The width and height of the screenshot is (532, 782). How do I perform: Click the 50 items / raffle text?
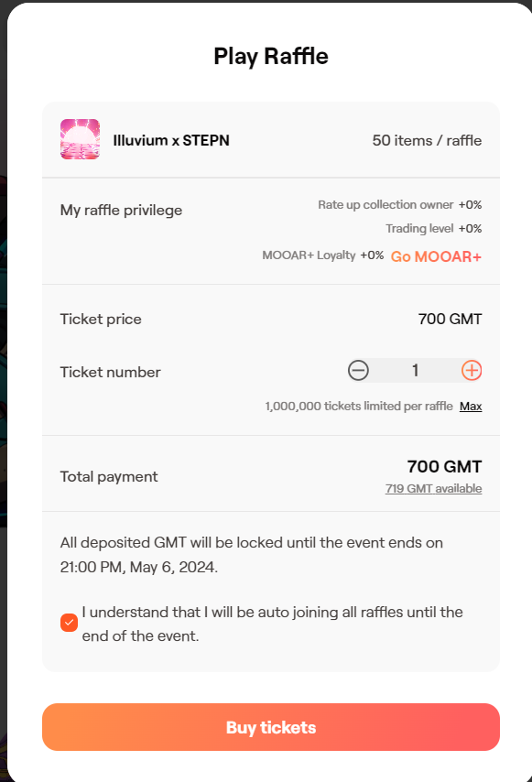click(427, 140)
